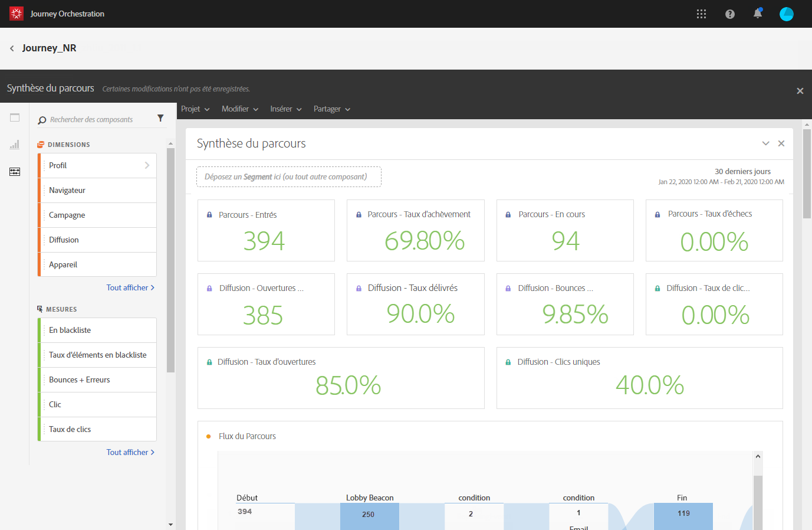Click the Journey_NR title
The height and width of the screenshot is (530, 812).
(x=50, y=48)
